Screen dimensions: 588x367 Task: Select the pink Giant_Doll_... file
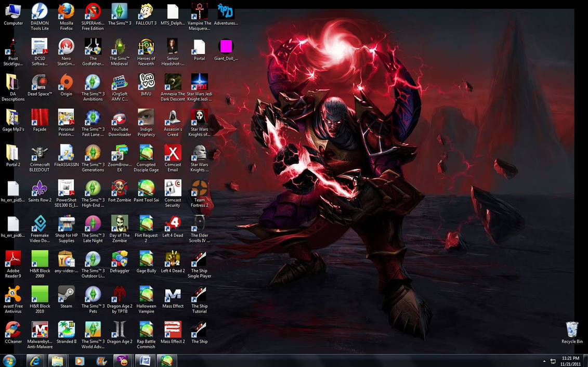point(226,49)
